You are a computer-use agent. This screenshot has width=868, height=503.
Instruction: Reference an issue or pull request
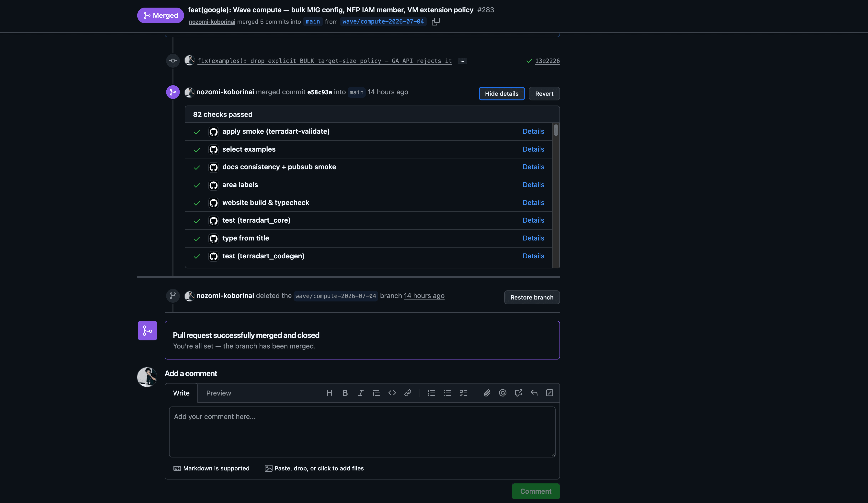tap(518, 393)
